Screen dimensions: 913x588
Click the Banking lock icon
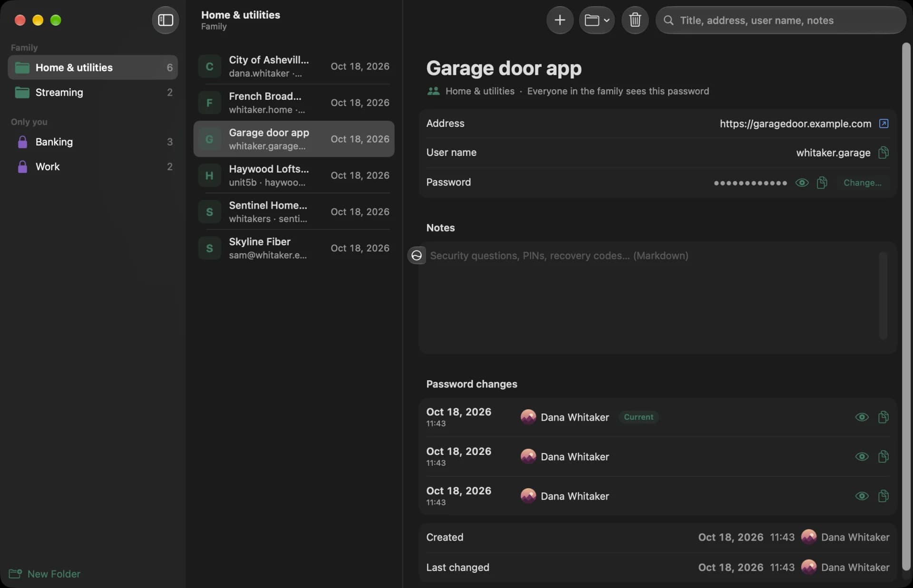point(22,142)
